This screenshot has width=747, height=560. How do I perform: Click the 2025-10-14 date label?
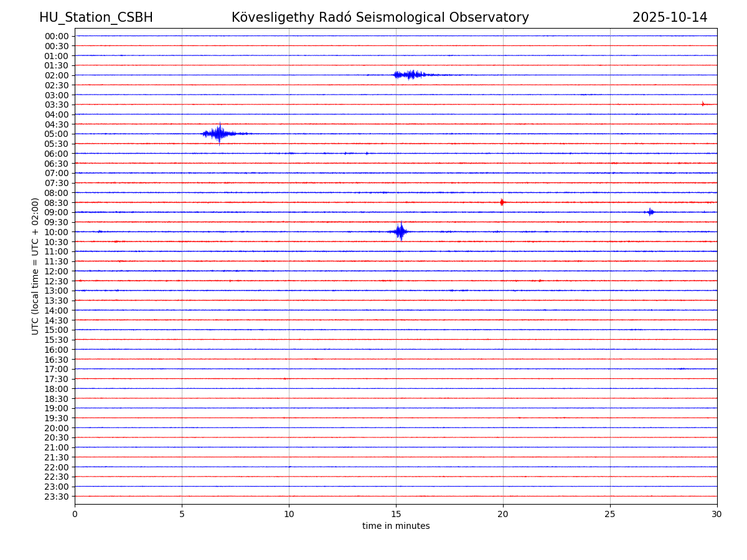[669, 17]
